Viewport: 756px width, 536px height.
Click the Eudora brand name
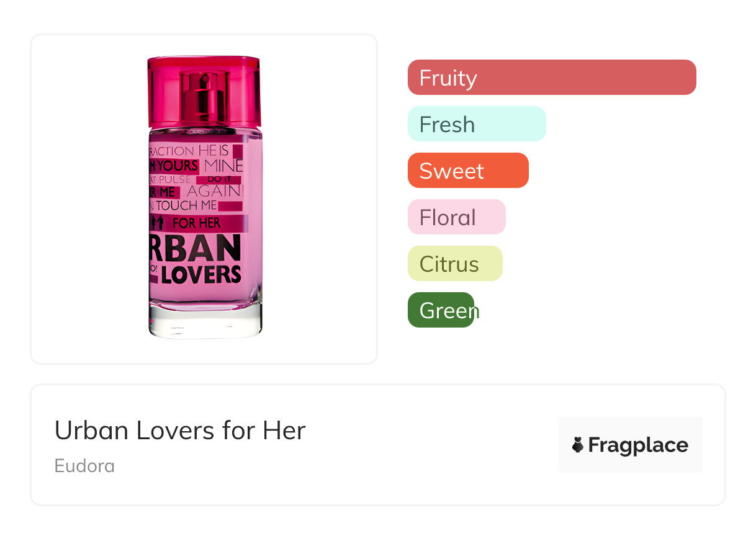[84, 466]
